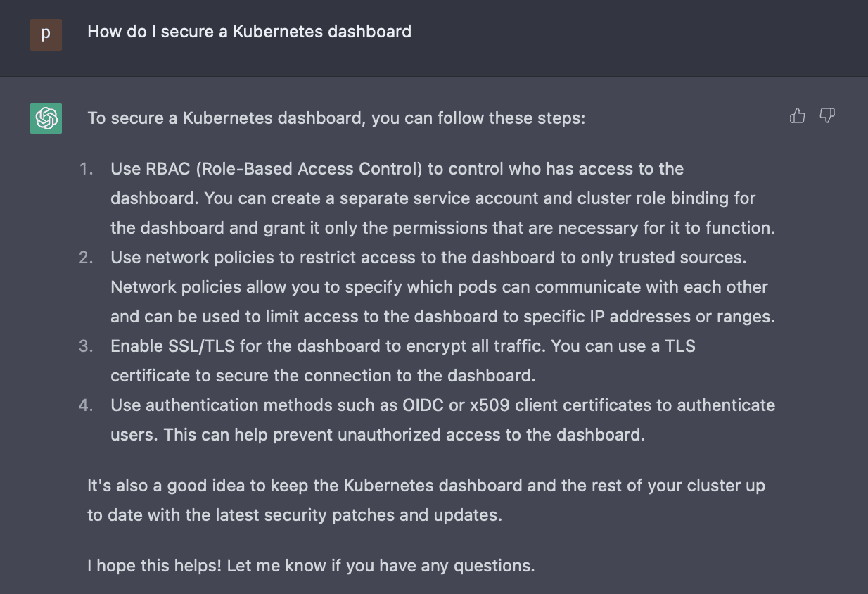868x594 pixels.
Task: Click the 'certificate to secure the connection' line
Action: pyautogui.click(x=323, y=376)
